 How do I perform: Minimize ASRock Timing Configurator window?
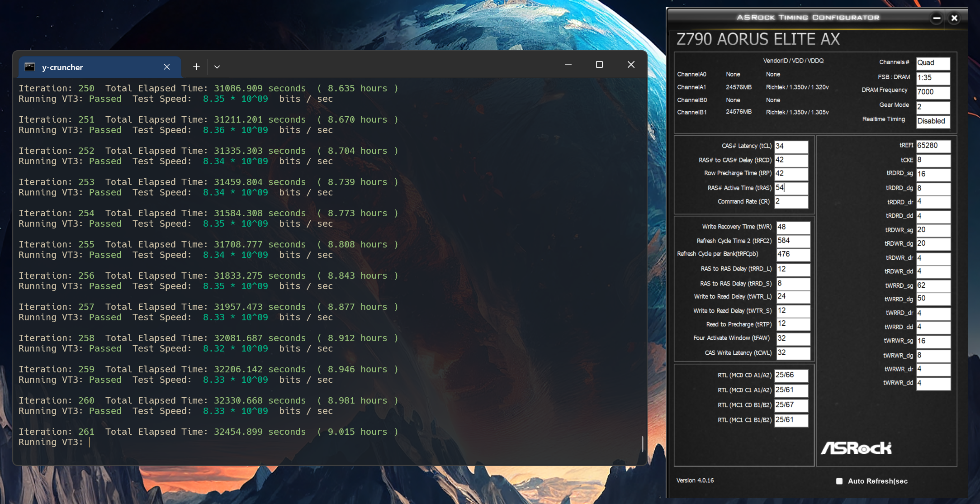[937, 18]
